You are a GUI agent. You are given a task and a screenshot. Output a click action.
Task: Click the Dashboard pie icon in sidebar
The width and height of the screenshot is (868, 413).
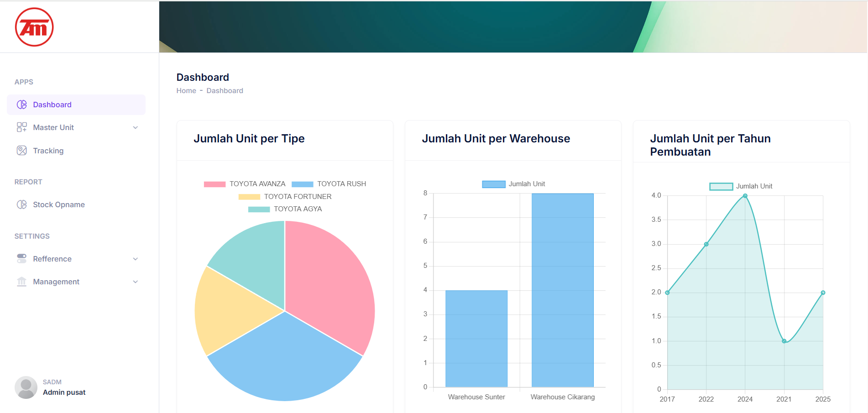pyautogui.click(x=22, y=105)
